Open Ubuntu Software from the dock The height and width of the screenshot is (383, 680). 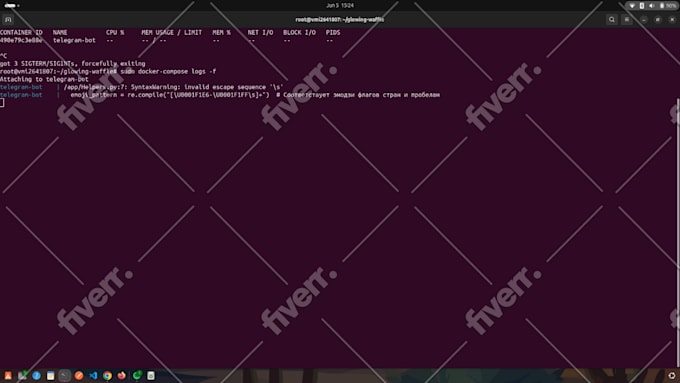click(8, 376)
